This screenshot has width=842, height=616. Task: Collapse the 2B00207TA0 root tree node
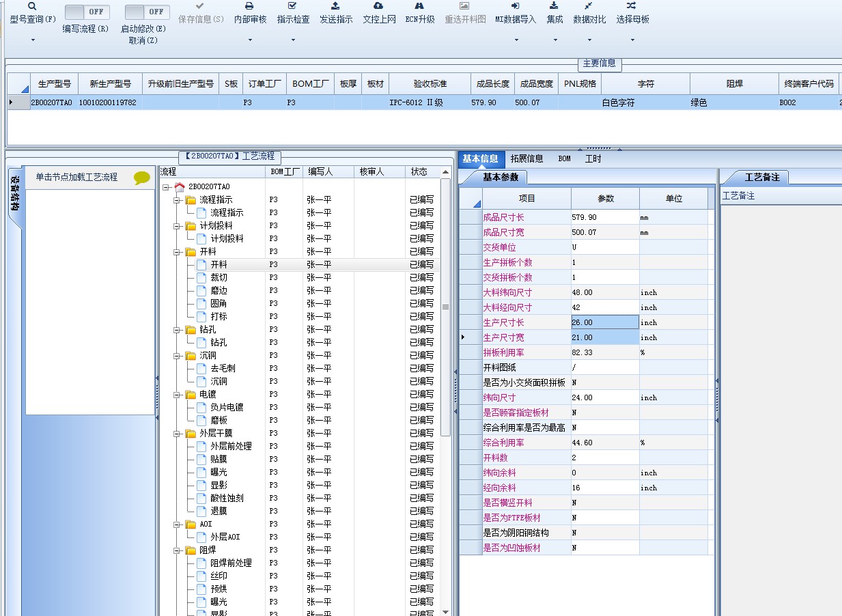(166, 187)
